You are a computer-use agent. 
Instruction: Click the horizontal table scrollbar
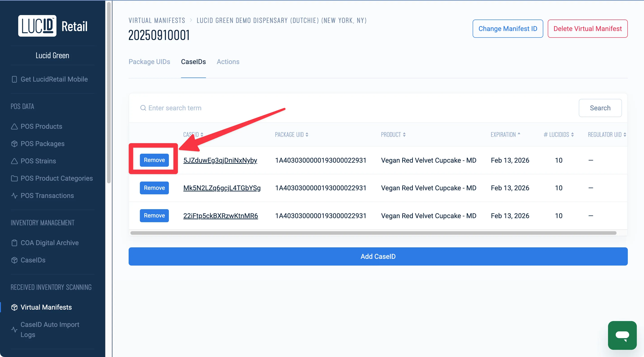373,233
